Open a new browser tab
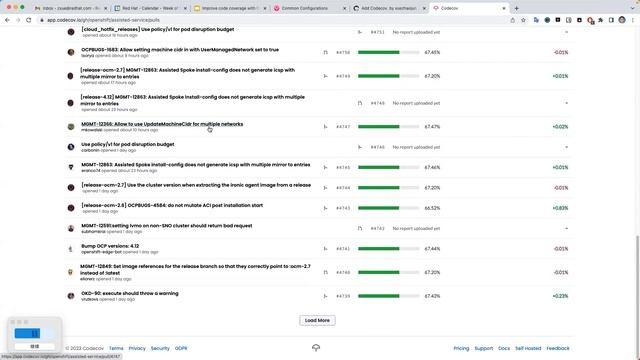 (x=516, y=8)
